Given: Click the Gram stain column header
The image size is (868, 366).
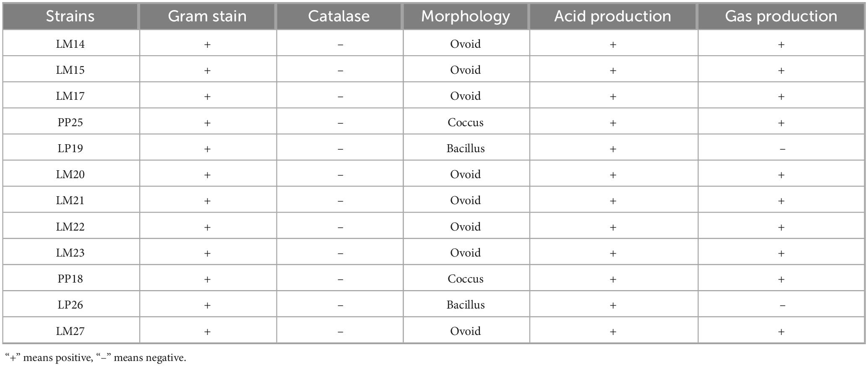Looking at the screenshot, I should pyautogui.click(x=207, y=16).
